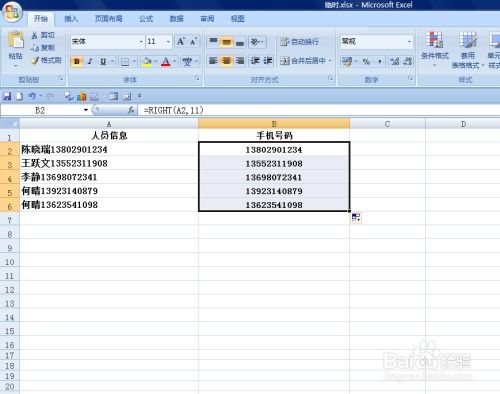Toggle align text left
The height and width of the screenshot is (394, 500).
point(213,61)
